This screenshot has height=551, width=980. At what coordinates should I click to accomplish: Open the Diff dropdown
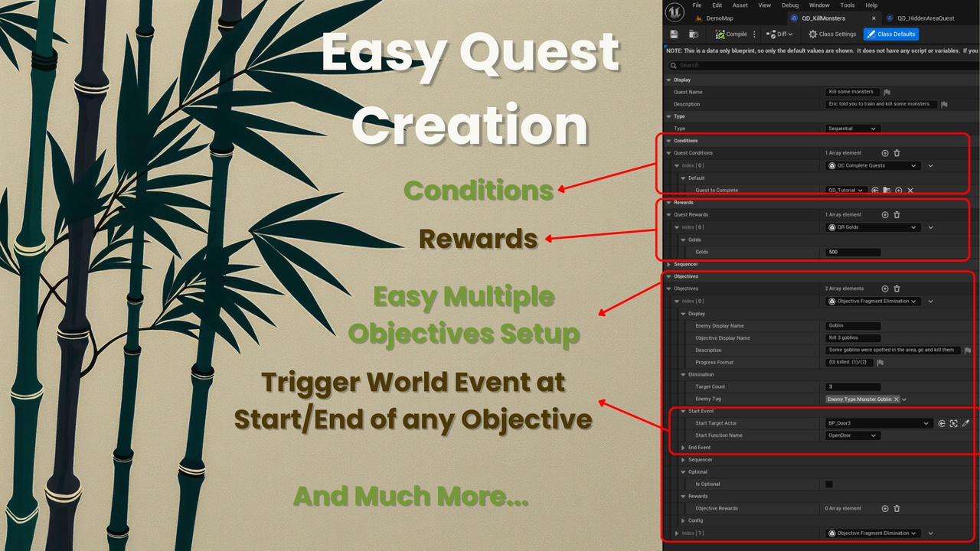coord(780,34)
